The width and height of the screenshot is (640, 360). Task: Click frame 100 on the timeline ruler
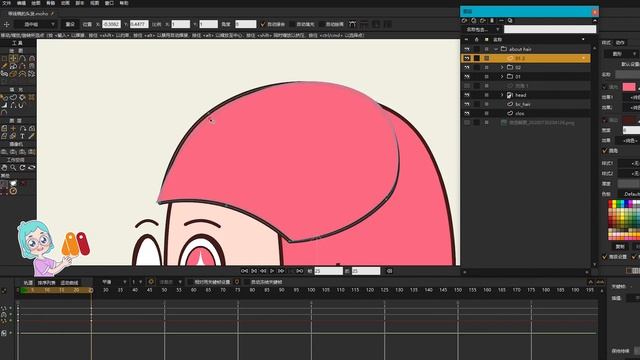pyautogui.click(x=311, y=290)
